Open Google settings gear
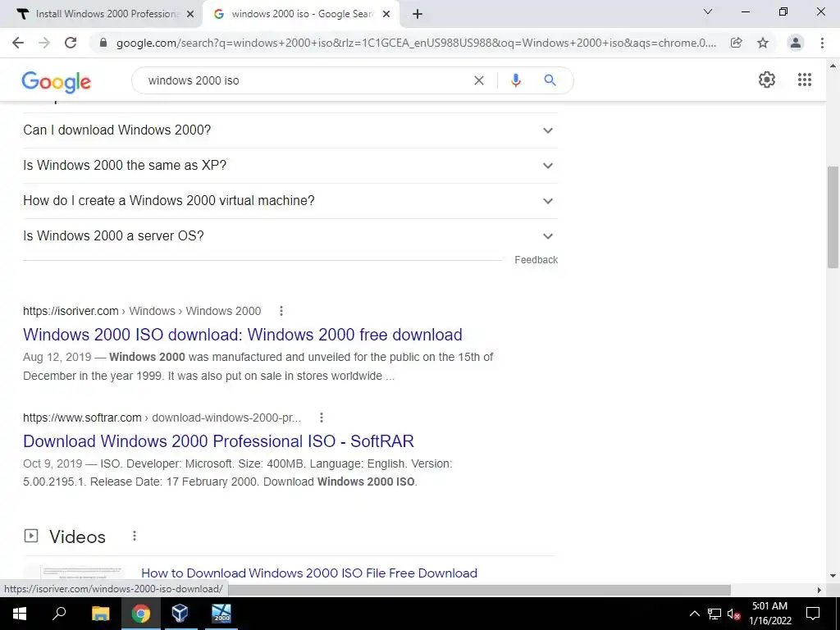 pyautogui.click(x=767, y=80)
